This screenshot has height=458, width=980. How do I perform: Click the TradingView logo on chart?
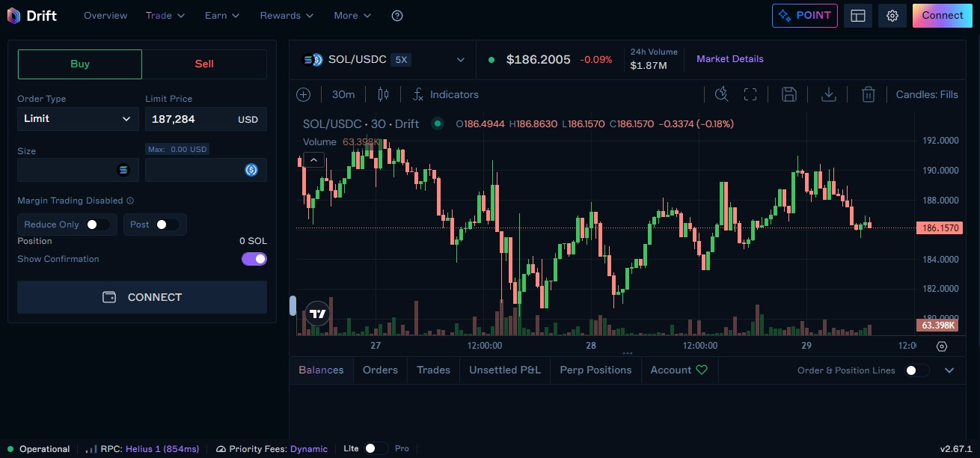coord(317,314)
